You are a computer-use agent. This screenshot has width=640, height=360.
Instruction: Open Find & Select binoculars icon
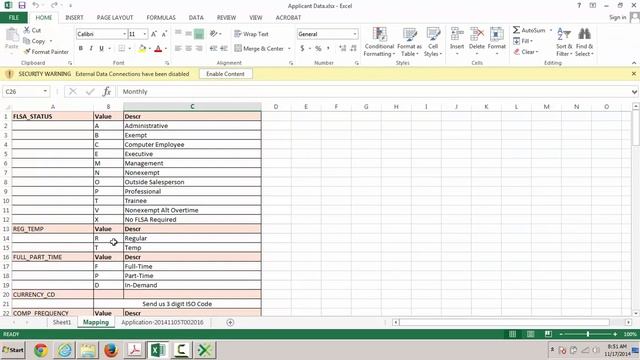pos(584,34)
